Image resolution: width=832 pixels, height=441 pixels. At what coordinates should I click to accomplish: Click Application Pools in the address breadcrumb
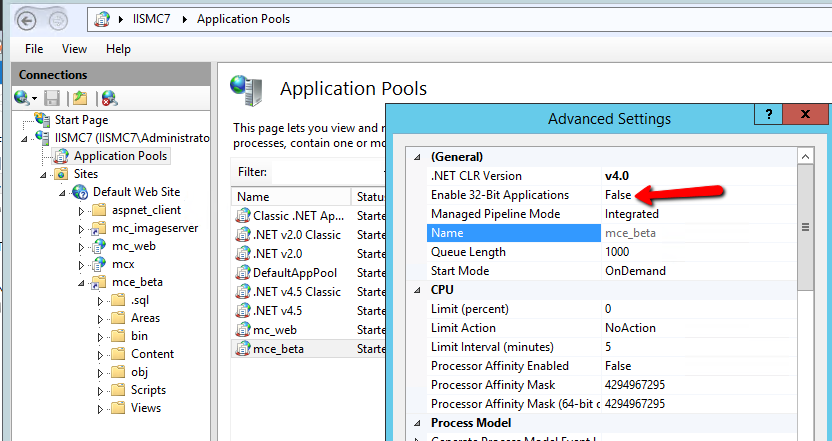(x=244, y=20)
